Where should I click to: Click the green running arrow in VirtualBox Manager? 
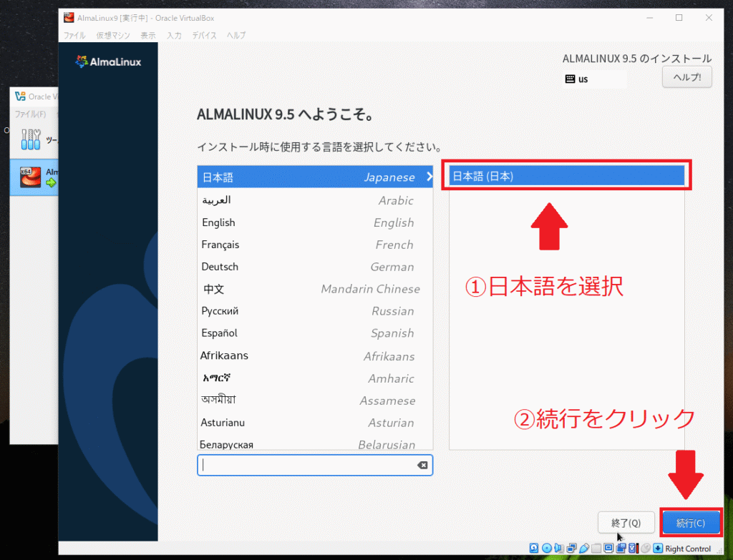pyautogui.click(x=51, y=182)
